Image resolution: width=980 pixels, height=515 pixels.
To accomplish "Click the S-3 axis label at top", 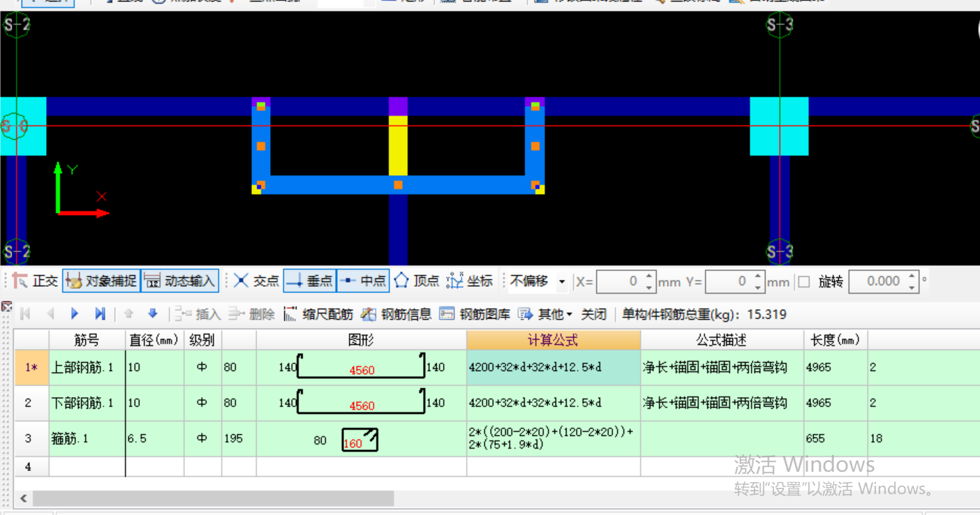I will coord(779,25).
